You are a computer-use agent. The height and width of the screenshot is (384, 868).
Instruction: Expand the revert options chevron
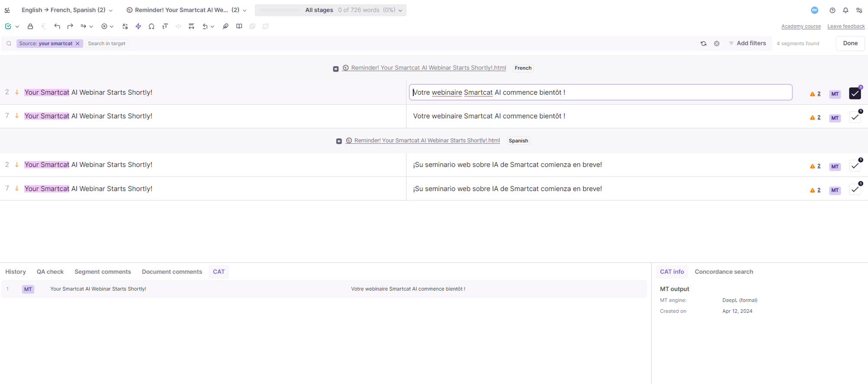212,26
